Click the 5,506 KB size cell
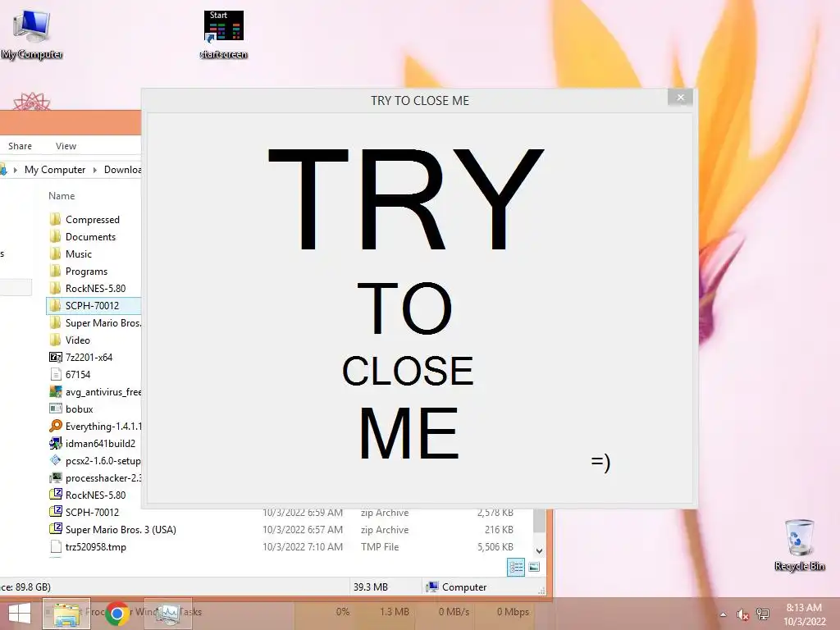 pos(495,547)
